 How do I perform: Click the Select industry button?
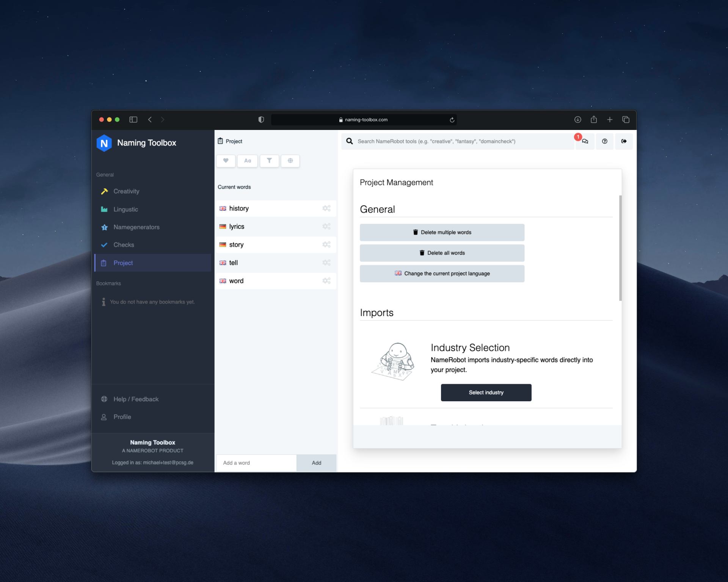486,393
